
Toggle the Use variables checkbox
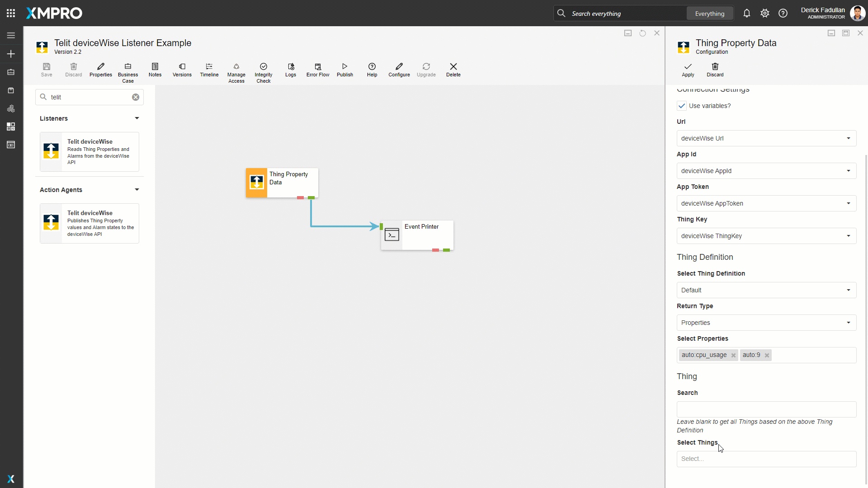tap(682, 106)
